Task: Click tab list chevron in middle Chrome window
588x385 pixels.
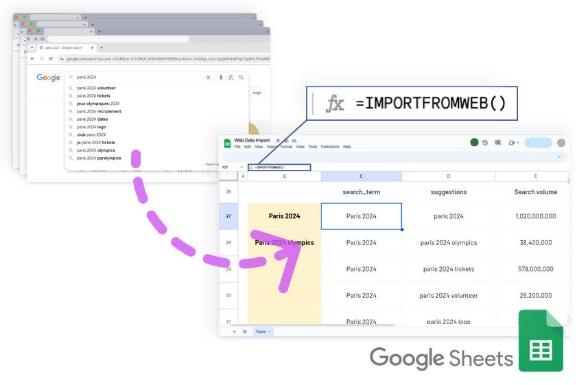Action: click(x=261, y=25)
